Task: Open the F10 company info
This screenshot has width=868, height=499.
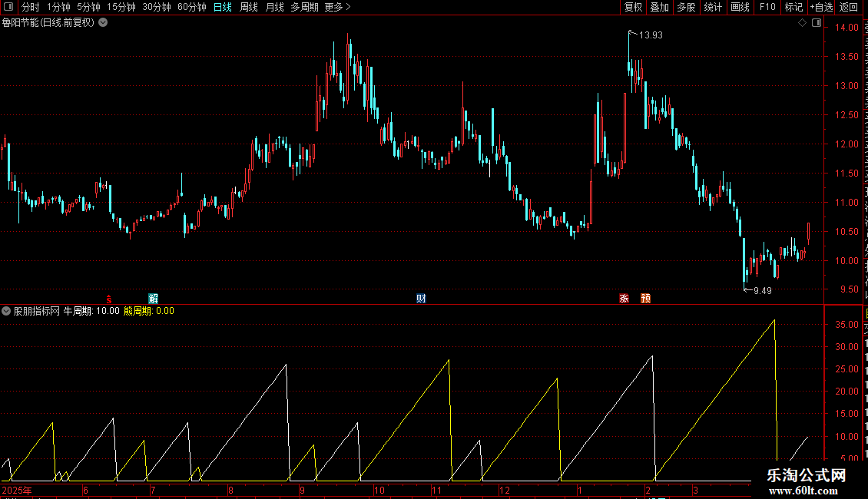Action: click(767, 7)
